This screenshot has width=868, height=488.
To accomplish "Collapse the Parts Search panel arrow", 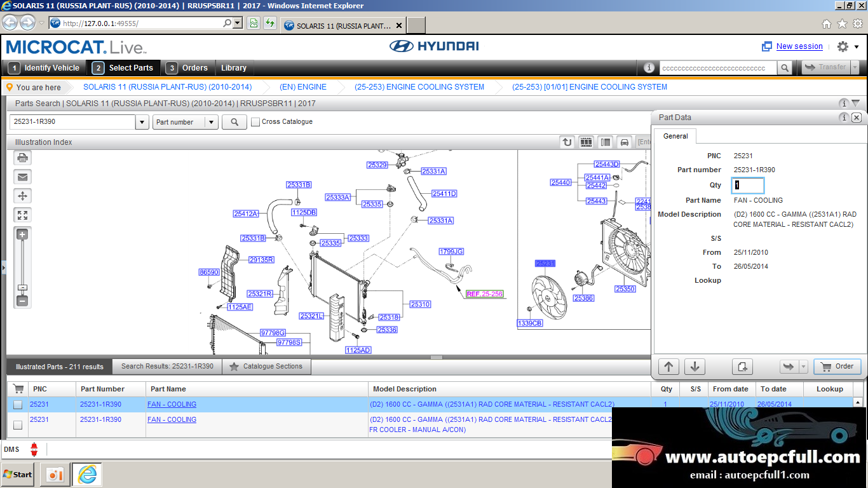I will pos(856,104).
